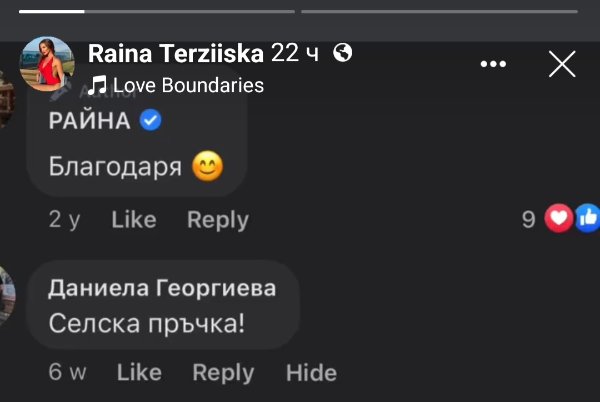Like the Благодаря comment
600x402 pixels.
[x=134, y=220]
